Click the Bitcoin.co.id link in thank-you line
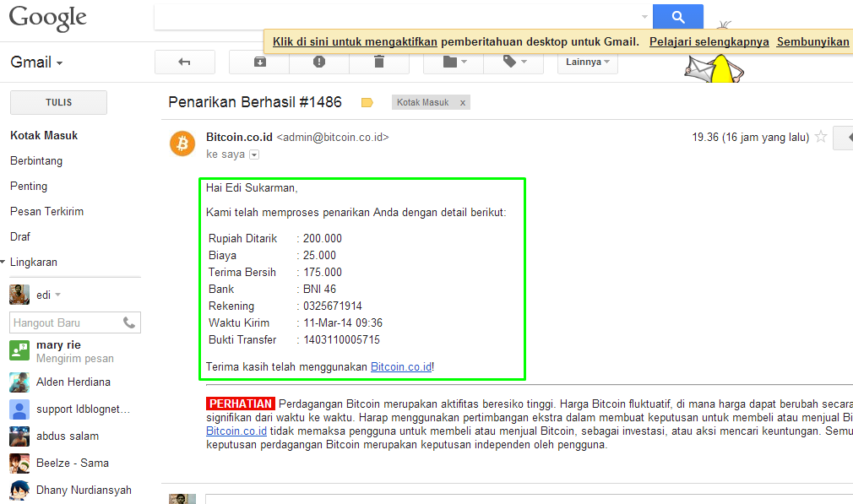 (401, 367)
